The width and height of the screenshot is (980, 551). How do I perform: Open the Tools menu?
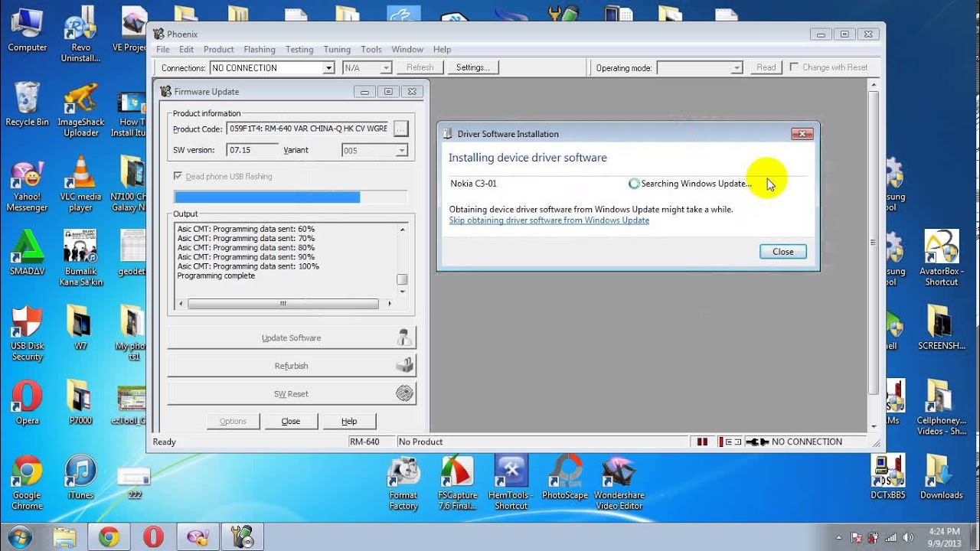[371, 49]
